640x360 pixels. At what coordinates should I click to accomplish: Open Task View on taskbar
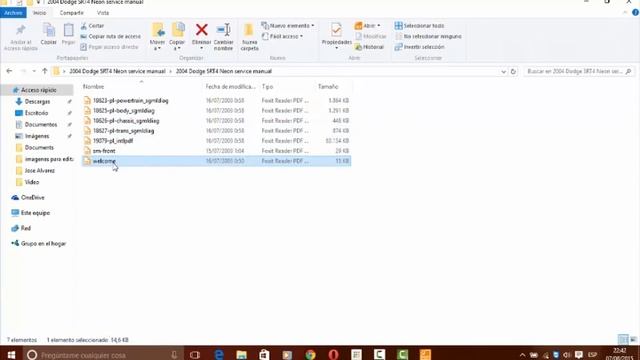(195, 355)
